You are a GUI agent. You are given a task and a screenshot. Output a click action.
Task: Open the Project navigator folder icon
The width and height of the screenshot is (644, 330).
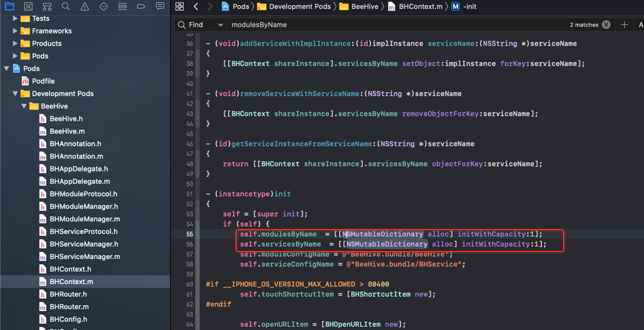[9, 6]
